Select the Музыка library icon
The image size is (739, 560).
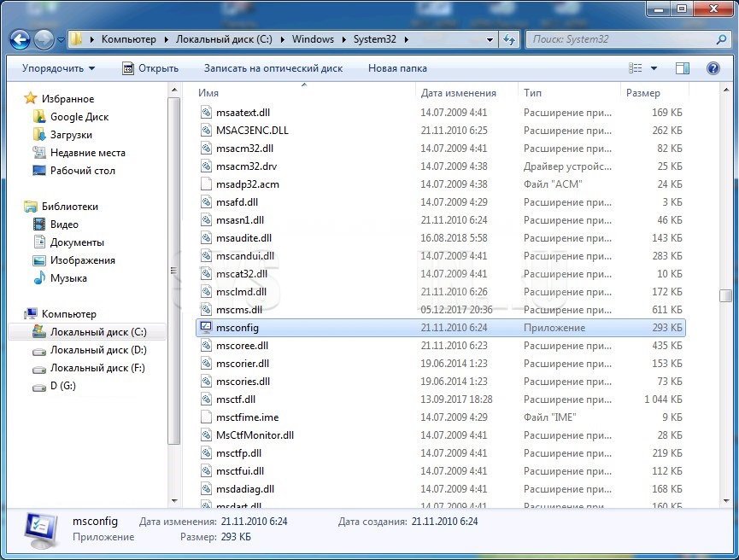[x=38, y=278]
